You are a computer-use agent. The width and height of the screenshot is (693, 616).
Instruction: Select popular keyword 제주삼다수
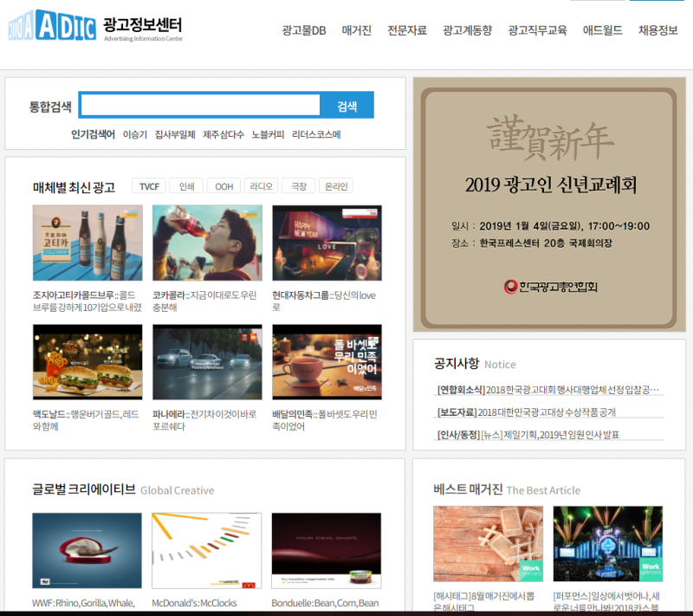[x=223, y=134]
